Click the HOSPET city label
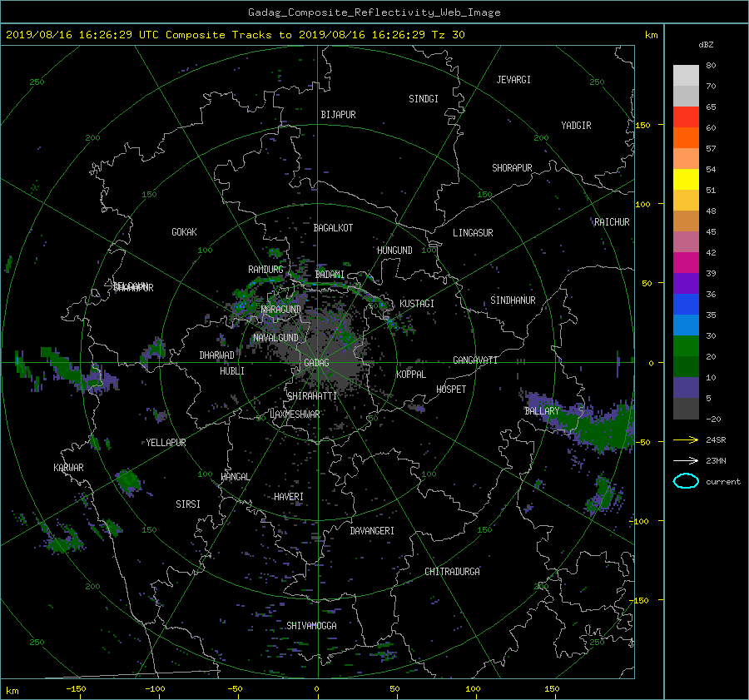This screenshot has height=700, width=749. coord(451,390)
